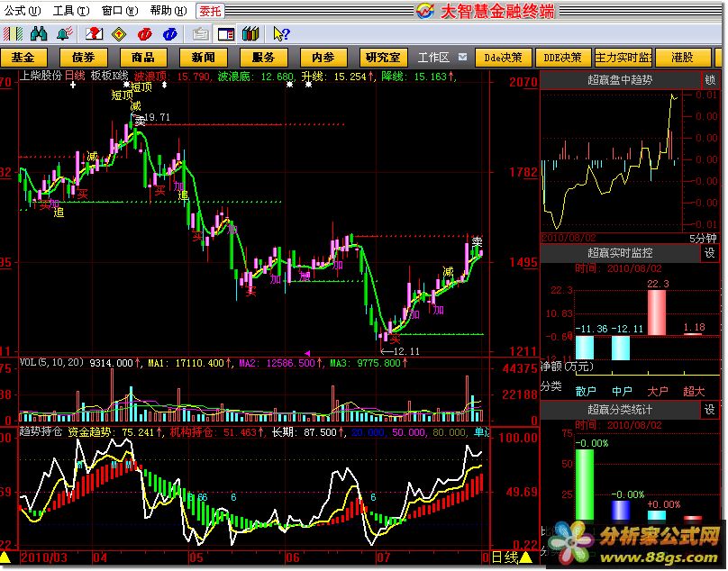Image resolution: width=728 pixels, height=571 pixels.
Task: Click the context help cursor icon
Action: tap(281, 34)
